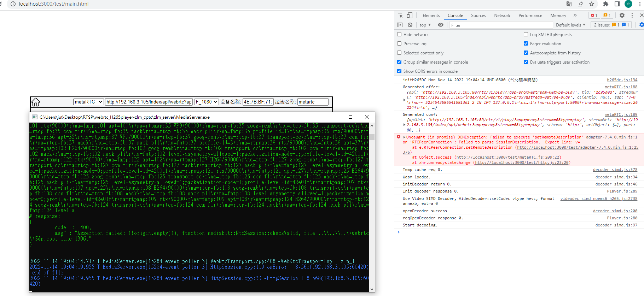Screen dimensions: 644x296
Task: Clear the console with the ban icon
Action: click(x=410, y=25)
